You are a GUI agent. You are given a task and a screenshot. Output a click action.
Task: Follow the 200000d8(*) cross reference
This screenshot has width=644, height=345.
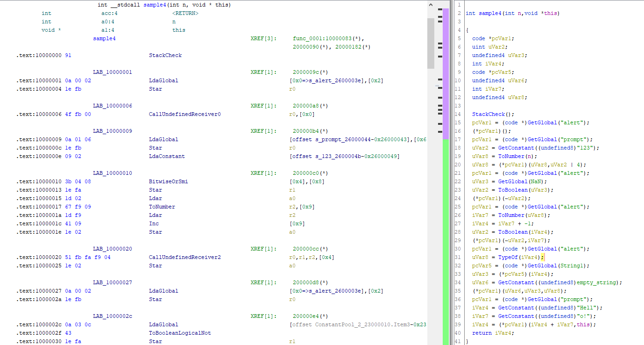pos(311,282)
